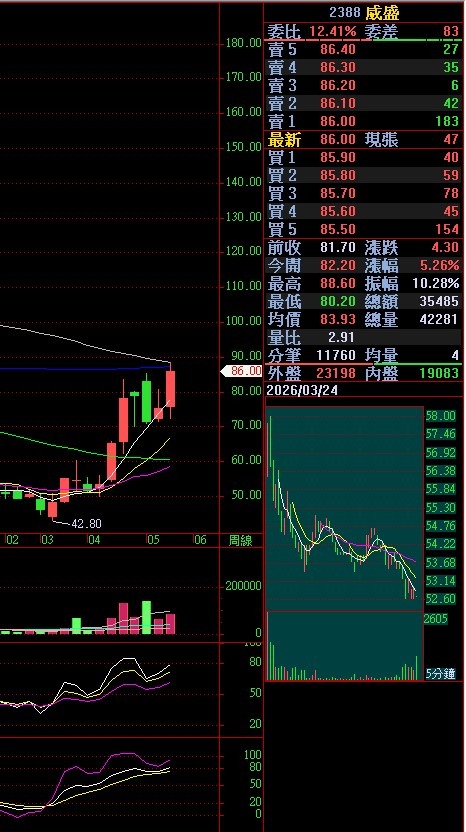This screenshot has width=466, height=832.
Task: Click the 分筆 value 11760
Action: pos(336,355)
